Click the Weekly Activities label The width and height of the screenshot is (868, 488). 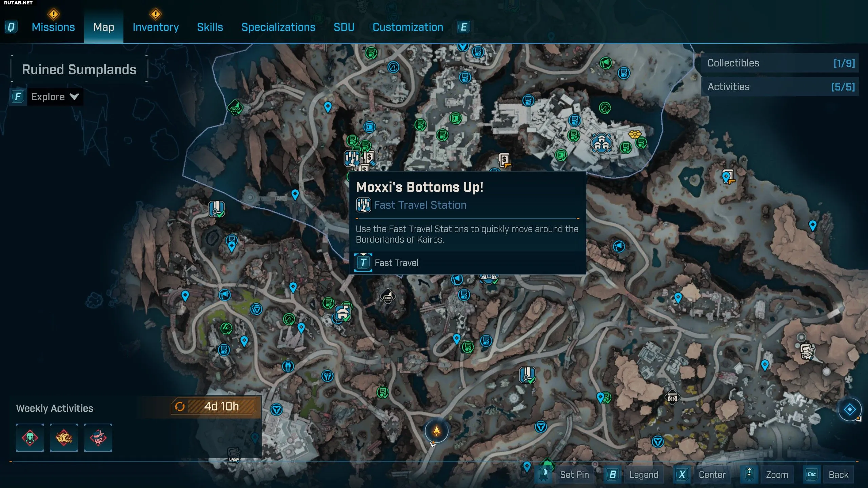[x=55, y=408]
